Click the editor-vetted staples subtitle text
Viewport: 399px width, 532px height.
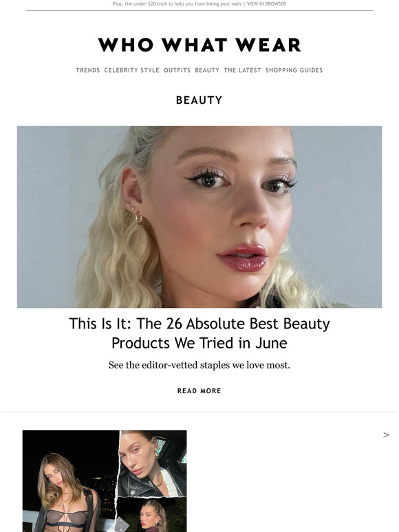(199, 366)
